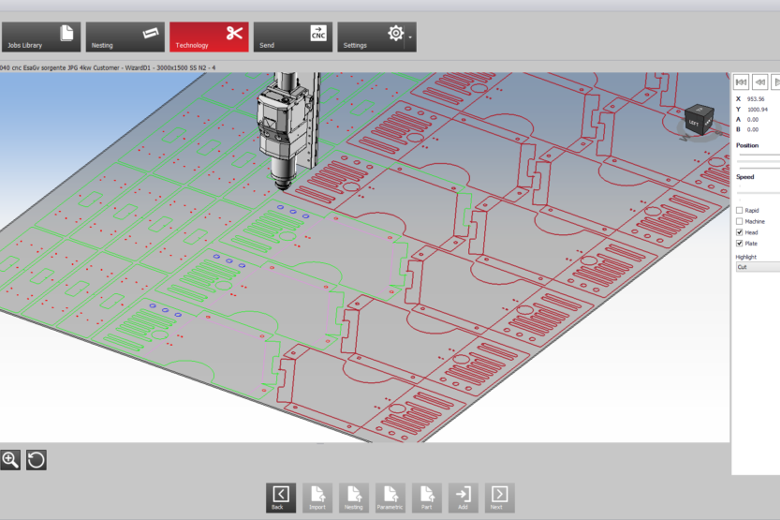Click the view orientation cube
The width and height of the screenshot is (780, 520).
click(x=693, y=121)
